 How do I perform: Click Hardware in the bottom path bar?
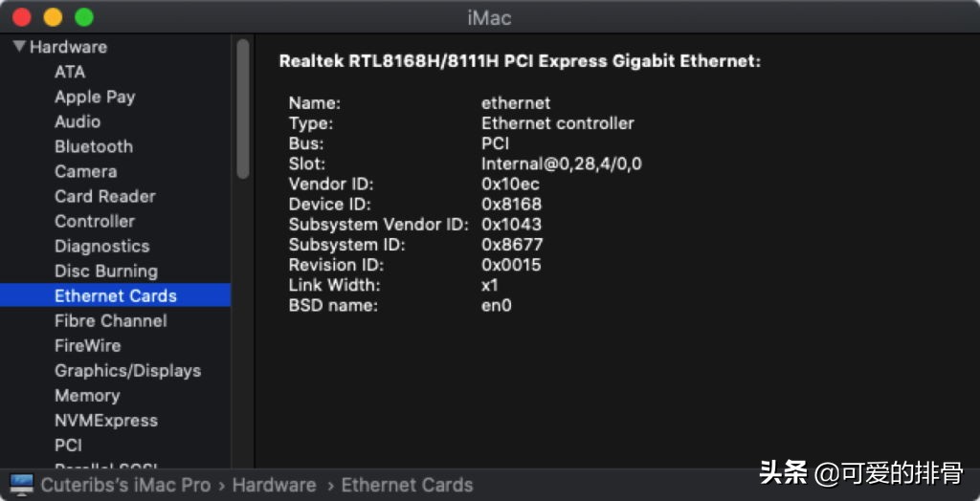[x=274, y=485]
